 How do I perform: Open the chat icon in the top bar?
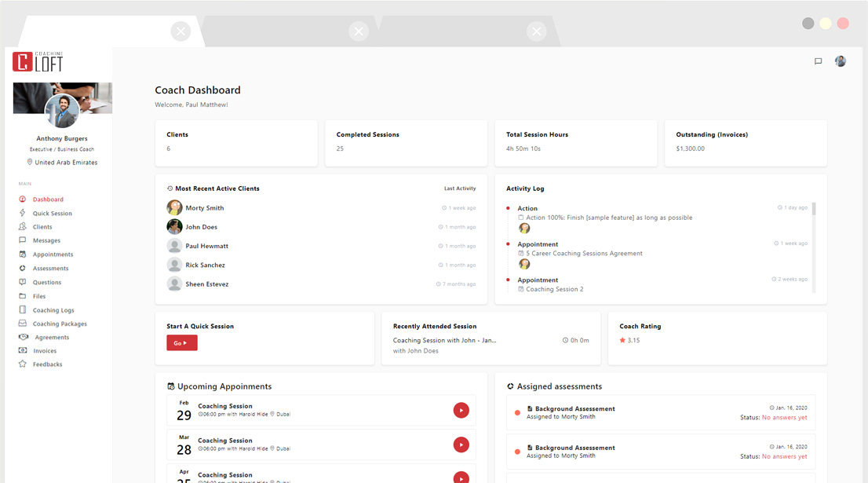[818, 60]
